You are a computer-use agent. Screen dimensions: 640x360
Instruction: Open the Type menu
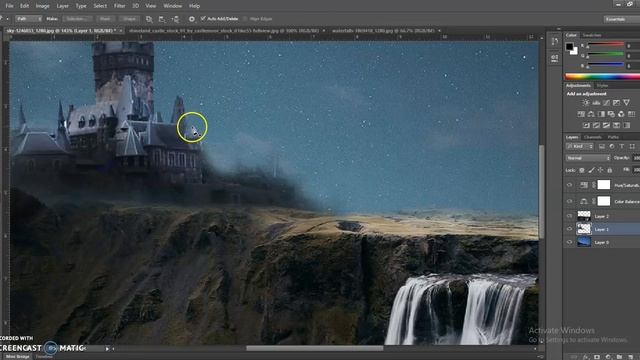81,6
